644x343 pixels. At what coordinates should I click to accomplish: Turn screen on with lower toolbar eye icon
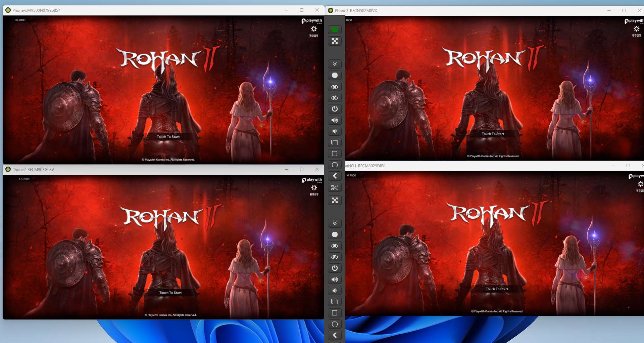click(335, 246)
